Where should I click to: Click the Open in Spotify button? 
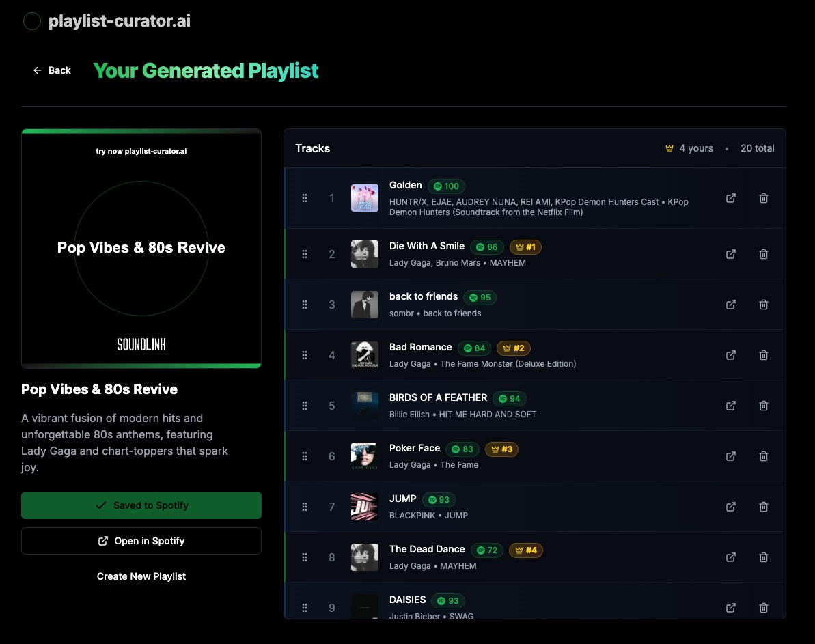pyautogui.click(x=141, y=540)
